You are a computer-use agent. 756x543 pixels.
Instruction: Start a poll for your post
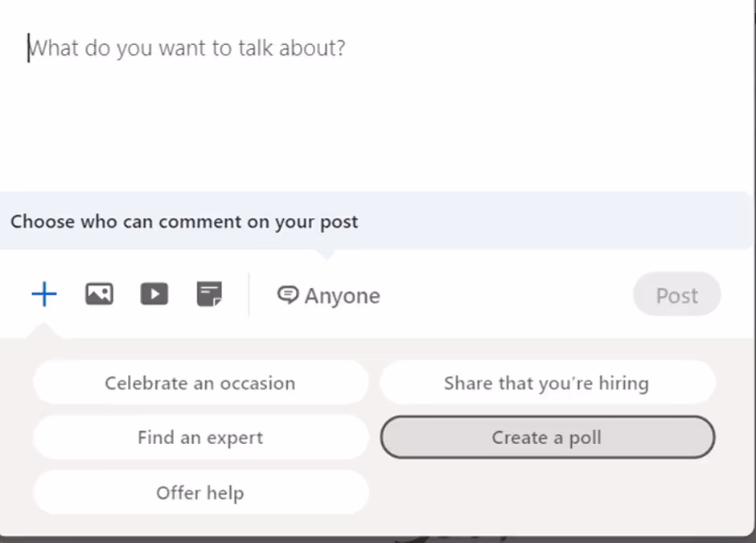[x=547, y=437]
